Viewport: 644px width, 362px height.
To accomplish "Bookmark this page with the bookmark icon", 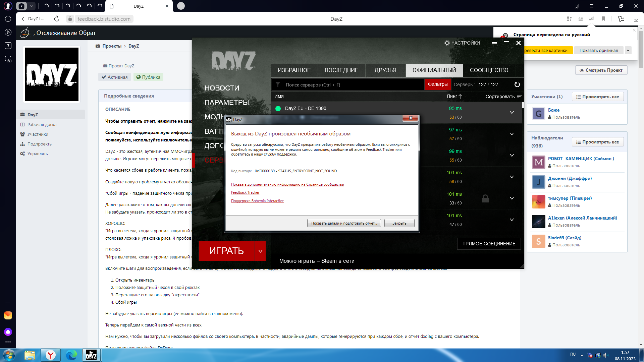I will [x=603, y=19].
